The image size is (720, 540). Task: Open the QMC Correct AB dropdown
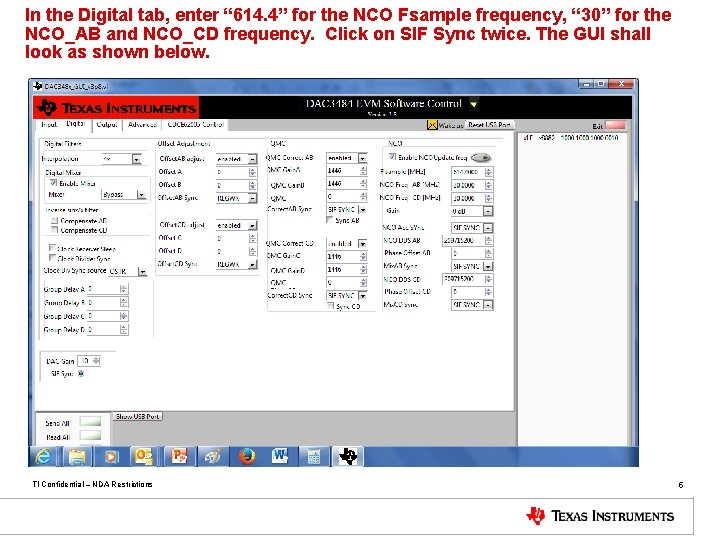[363, 158]
